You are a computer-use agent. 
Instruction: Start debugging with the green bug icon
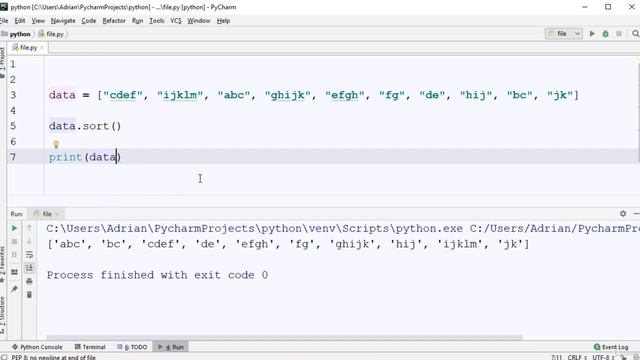[x=605, y=34]
